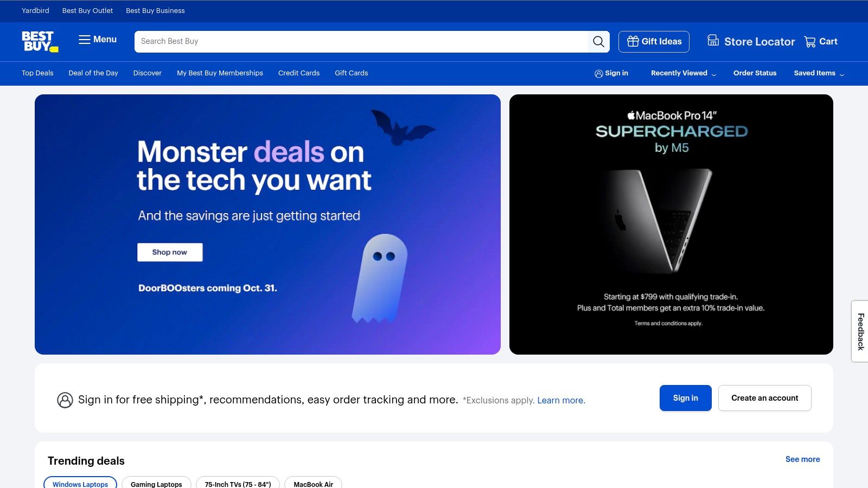Open the Learn more link
868x488 pixels.
[x=561, y=401]
